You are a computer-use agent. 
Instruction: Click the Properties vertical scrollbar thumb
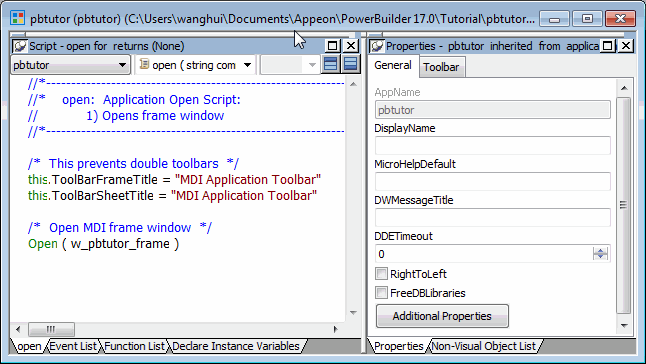pos(623,205)
